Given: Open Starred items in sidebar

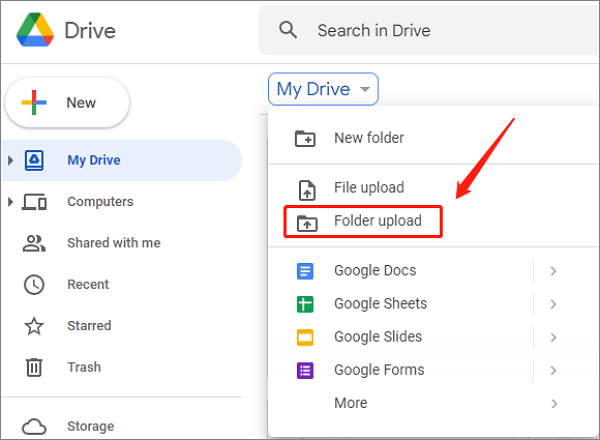Looking at the screenshot, I should coord(89,326).
